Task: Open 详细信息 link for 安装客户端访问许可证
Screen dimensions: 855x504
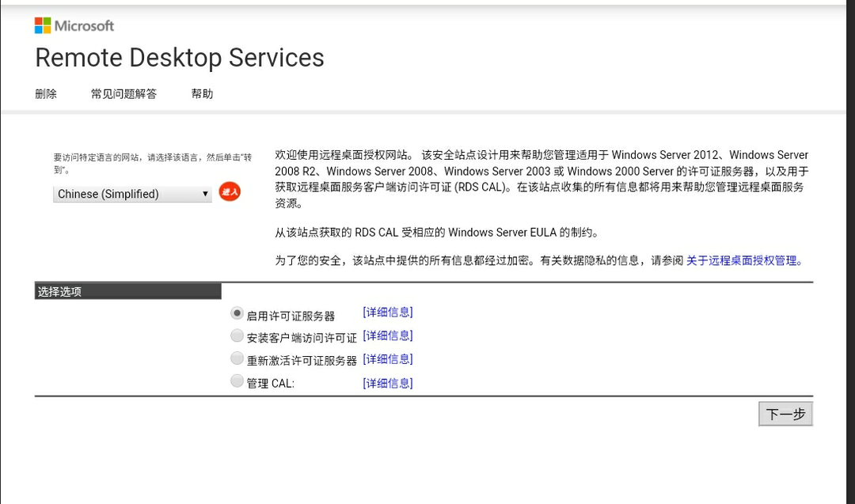Action: (x=388, y=335)
